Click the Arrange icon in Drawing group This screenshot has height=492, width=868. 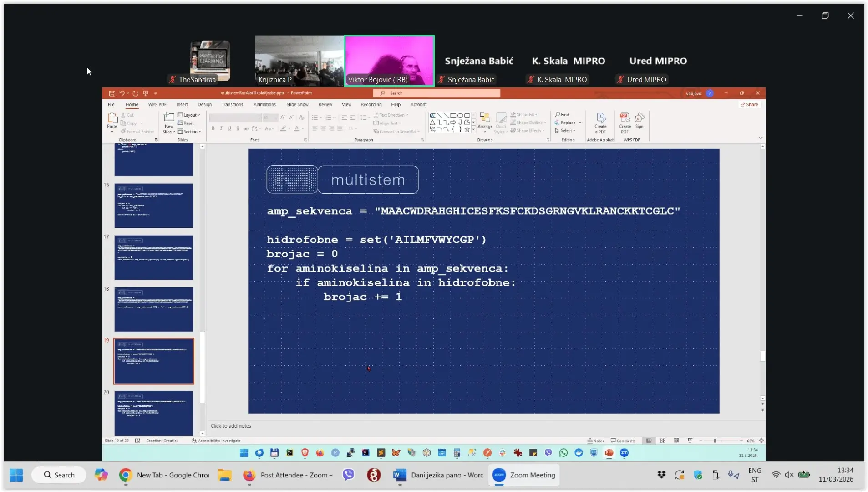pyautogui.click(x=485, y=121)
